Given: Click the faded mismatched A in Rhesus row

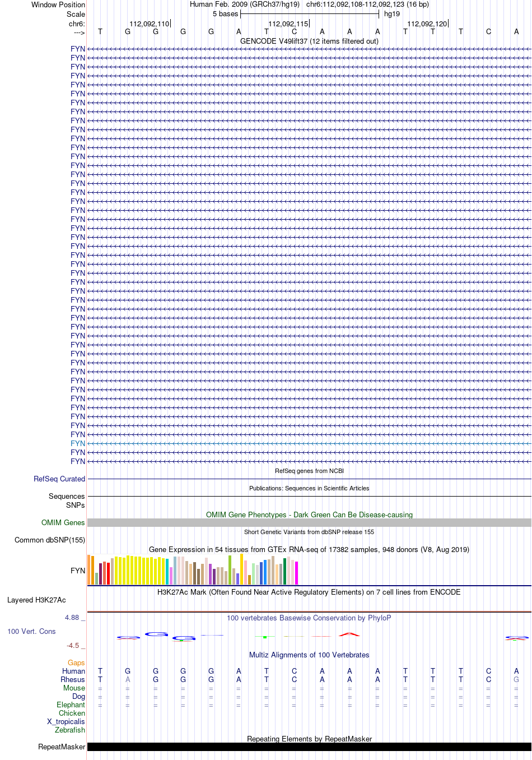Looking at the screenshot, I should click(x=128, y=679).
